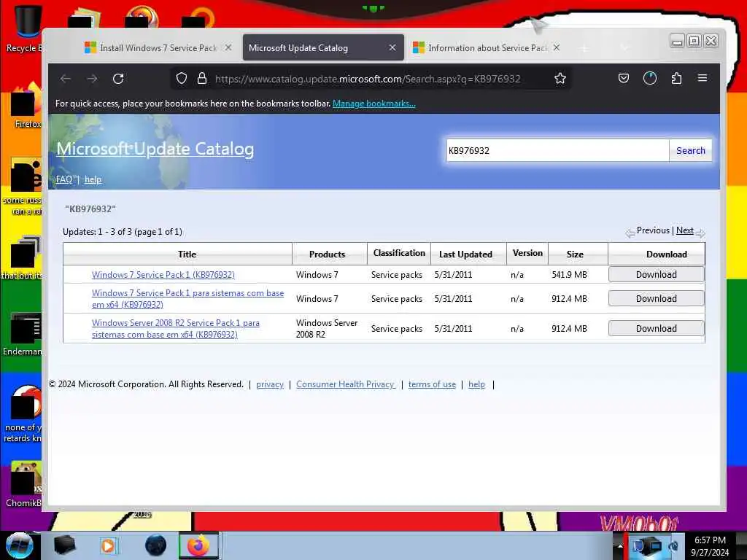Image resolution: width=747 pixels, height=560 pixels.
Task: Open the dark globe taskbar icon
Action: 156,545
